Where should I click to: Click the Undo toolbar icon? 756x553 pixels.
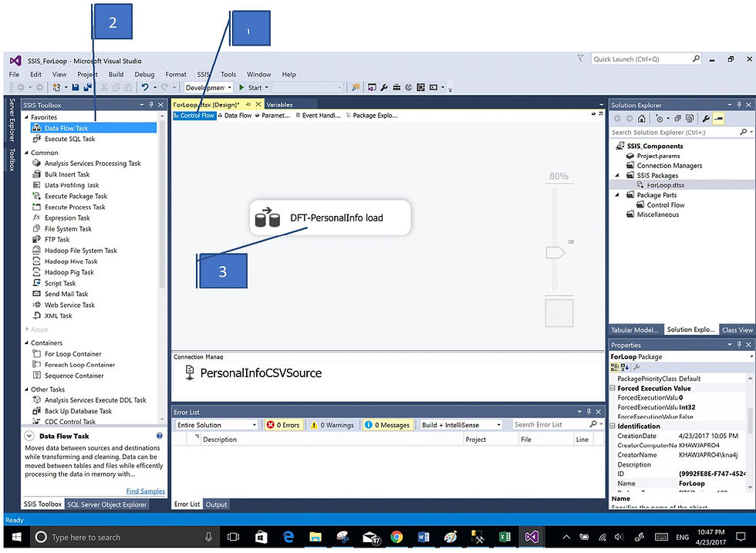(x=145, y=87)
